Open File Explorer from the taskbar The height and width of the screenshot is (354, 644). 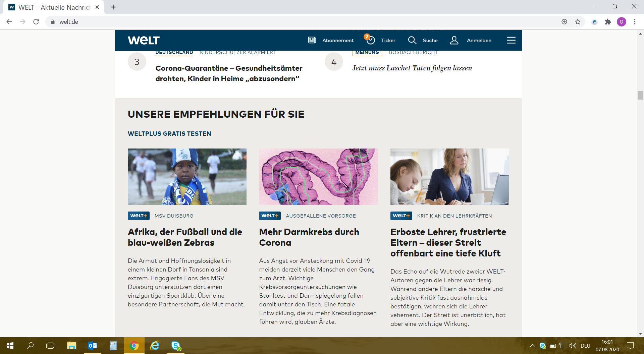point(71,346)
